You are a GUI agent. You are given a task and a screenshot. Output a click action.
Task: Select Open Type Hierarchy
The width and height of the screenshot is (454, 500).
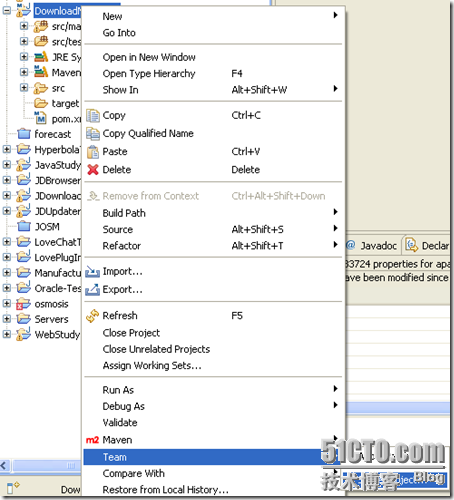(x=213, y=74)
